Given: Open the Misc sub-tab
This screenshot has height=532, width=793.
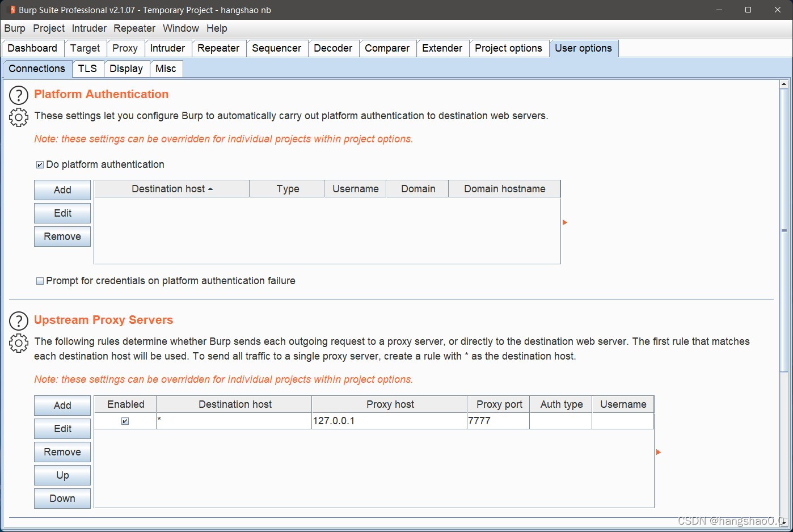Looking at the screenshot, I should pyautogui.click(x=166, y=69).
